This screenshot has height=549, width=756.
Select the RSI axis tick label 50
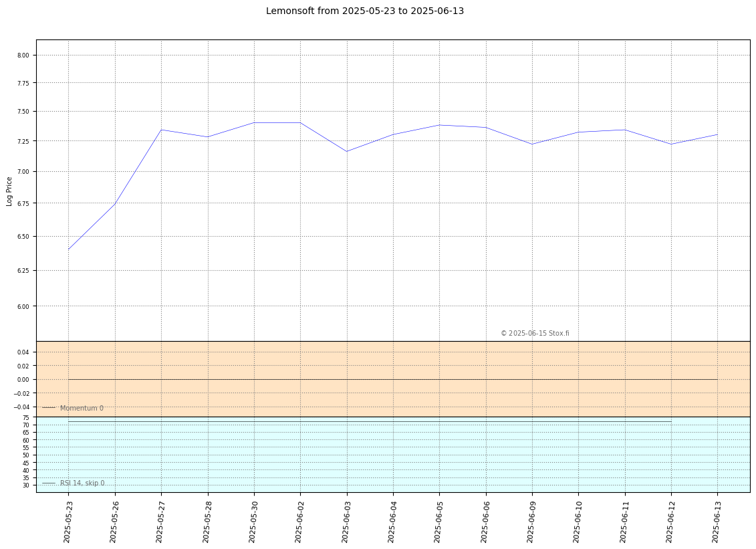pyautogui.click(x=26, y=455)
